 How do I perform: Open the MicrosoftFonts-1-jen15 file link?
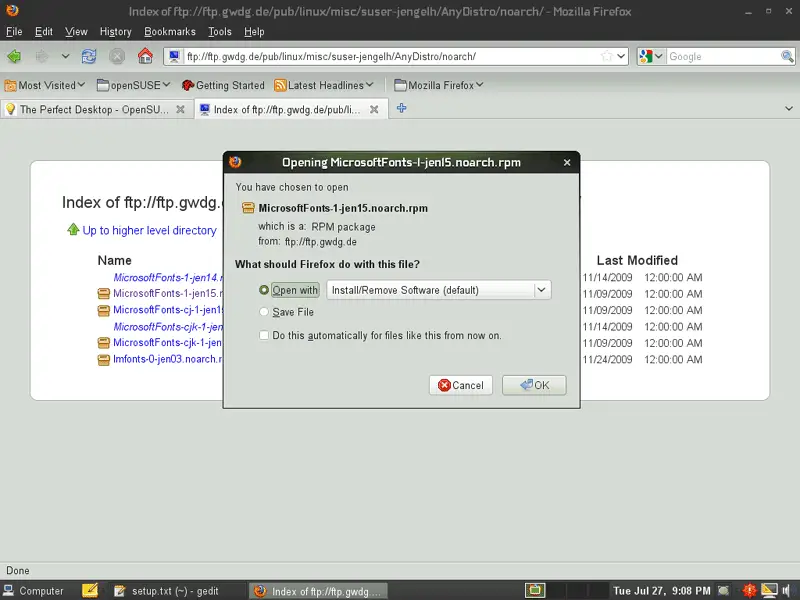pos(168,293)
